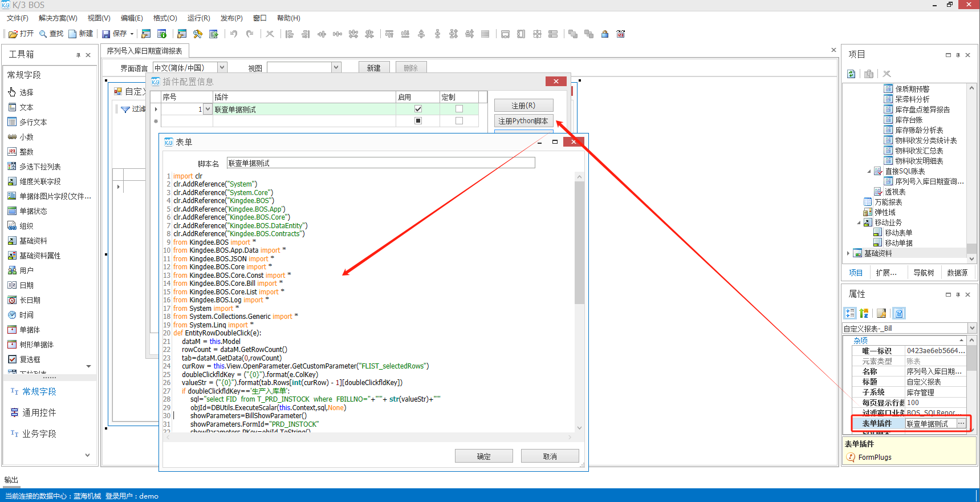980x502 pixels.
Task: Click the Delete X icon in main toolbar
Action: tap(270, 34)
